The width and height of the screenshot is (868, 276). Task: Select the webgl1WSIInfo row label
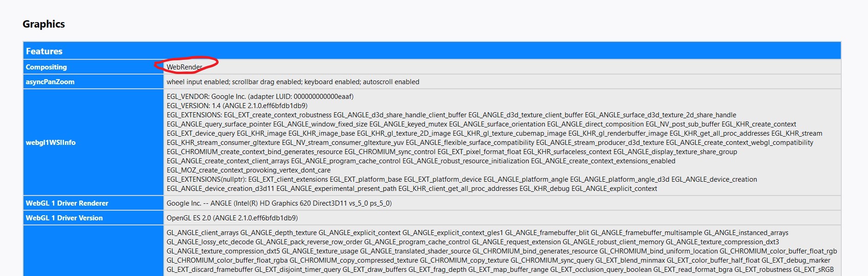(x=51, y=143)
